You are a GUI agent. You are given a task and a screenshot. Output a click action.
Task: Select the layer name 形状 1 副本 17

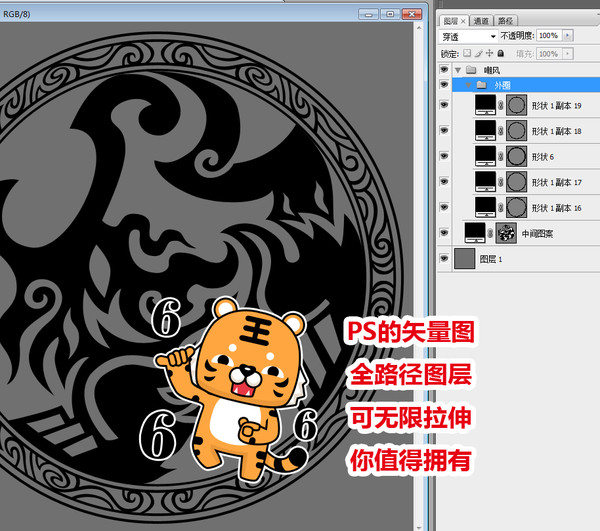[557, 182]
